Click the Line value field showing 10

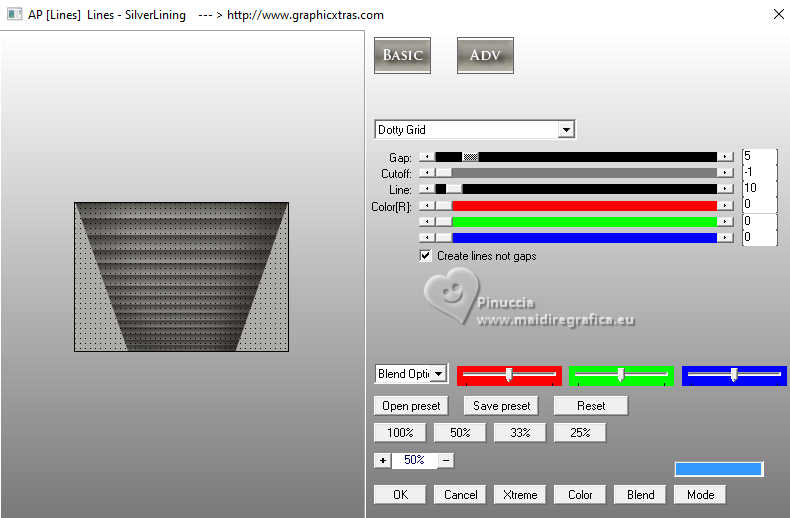coord(760,188)
